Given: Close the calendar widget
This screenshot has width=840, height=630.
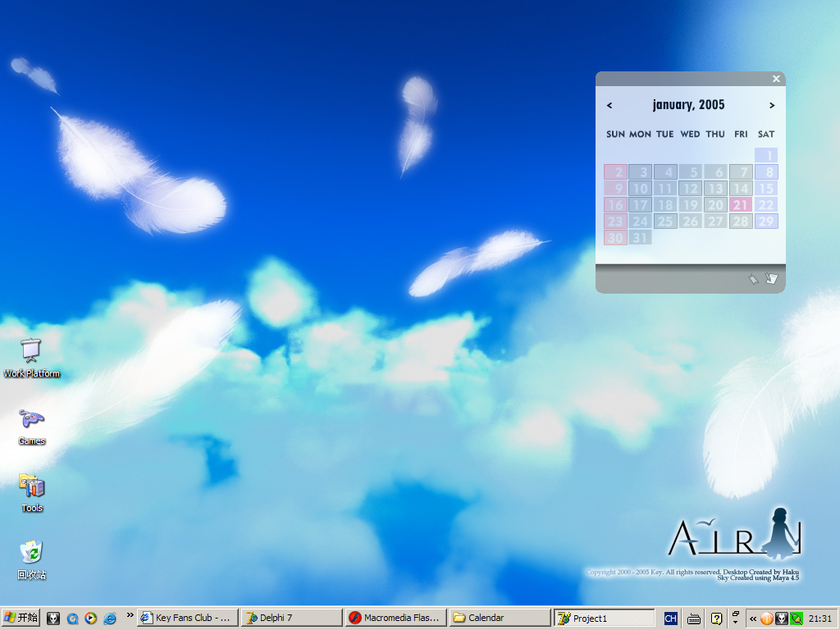Looking at the screenshot, I should click(776, 79).
